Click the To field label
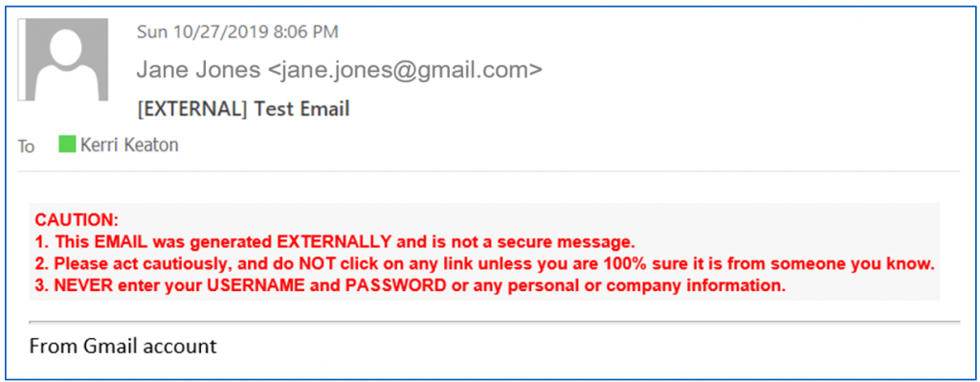 (x=26, y=146)
